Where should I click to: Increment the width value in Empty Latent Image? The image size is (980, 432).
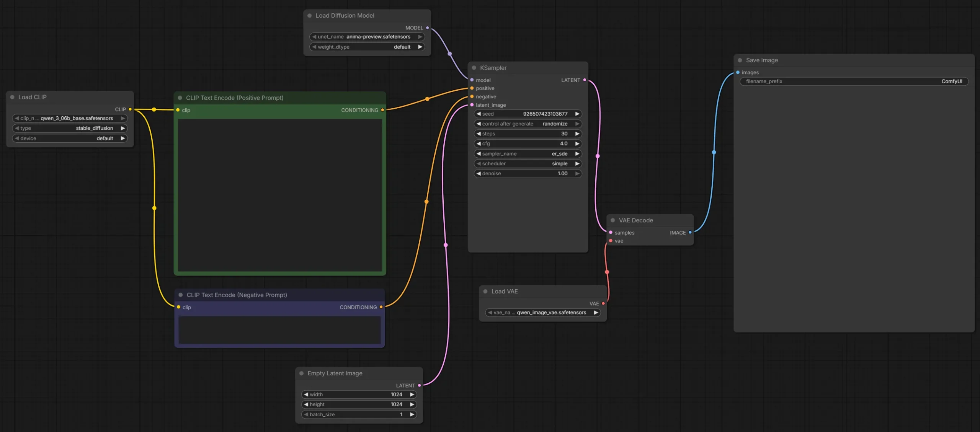pos(412,395)
